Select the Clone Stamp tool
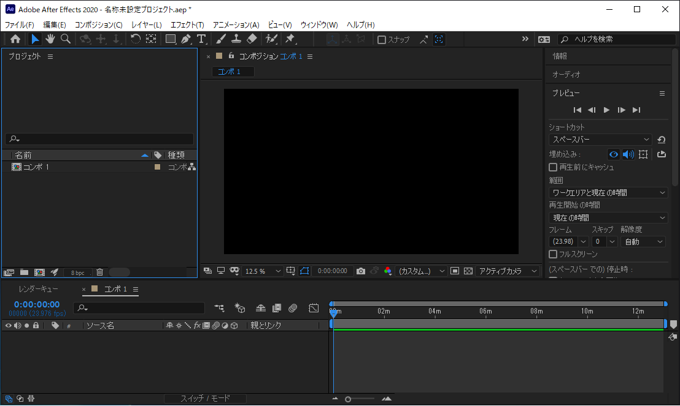Screen dimensions: 680x406 coord(236,39)
